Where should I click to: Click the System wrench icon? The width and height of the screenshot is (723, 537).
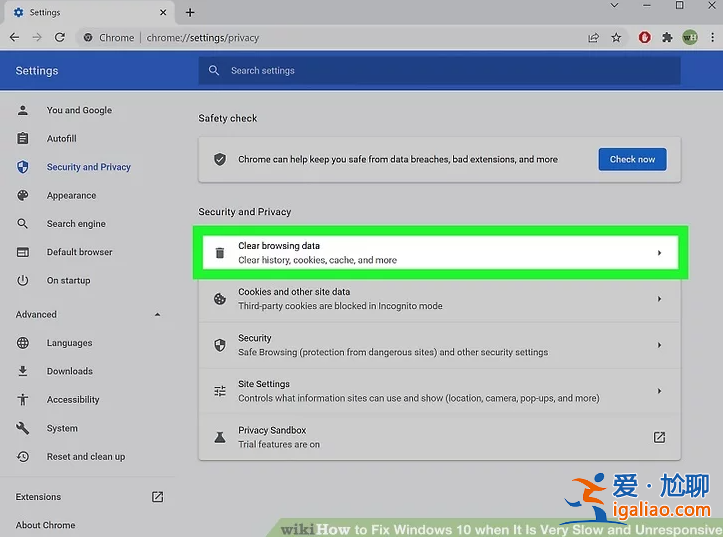point(23,428)
